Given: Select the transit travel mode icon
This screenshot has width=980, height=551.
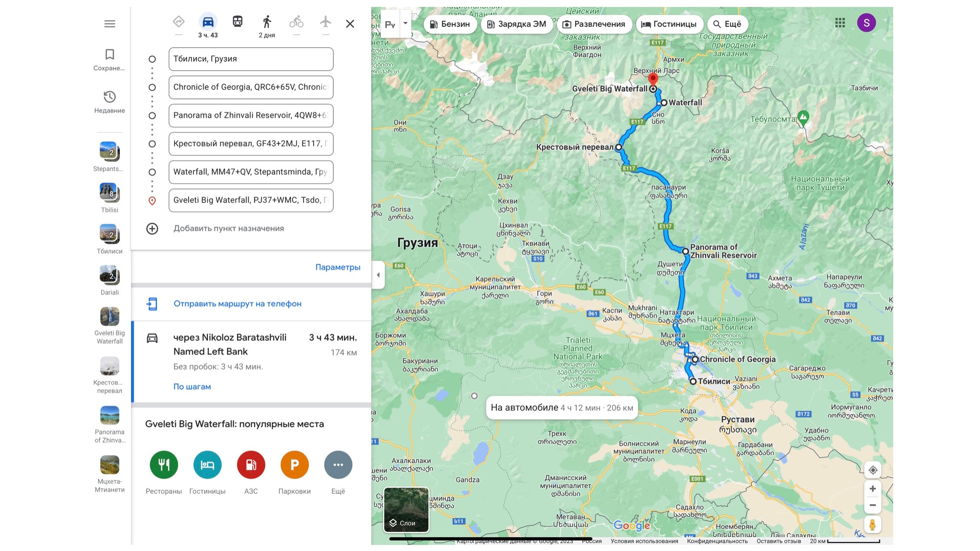Looking at the screenshot, I should tap(237, 21).
